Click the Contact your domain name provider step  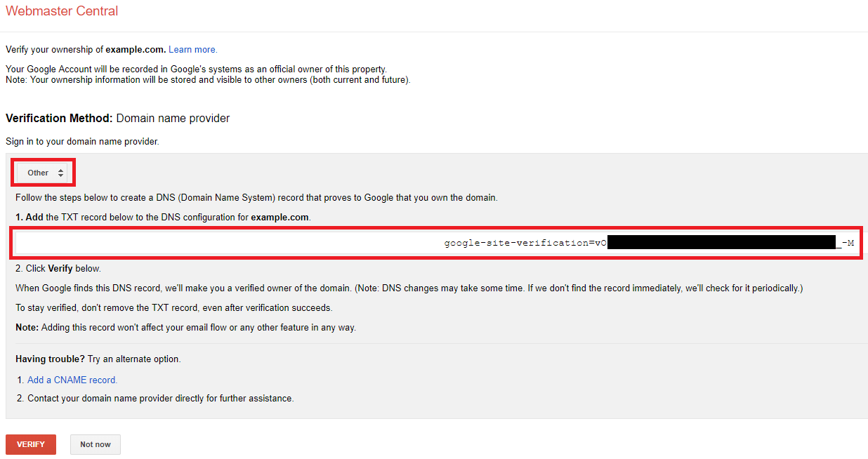pos(160,399)
